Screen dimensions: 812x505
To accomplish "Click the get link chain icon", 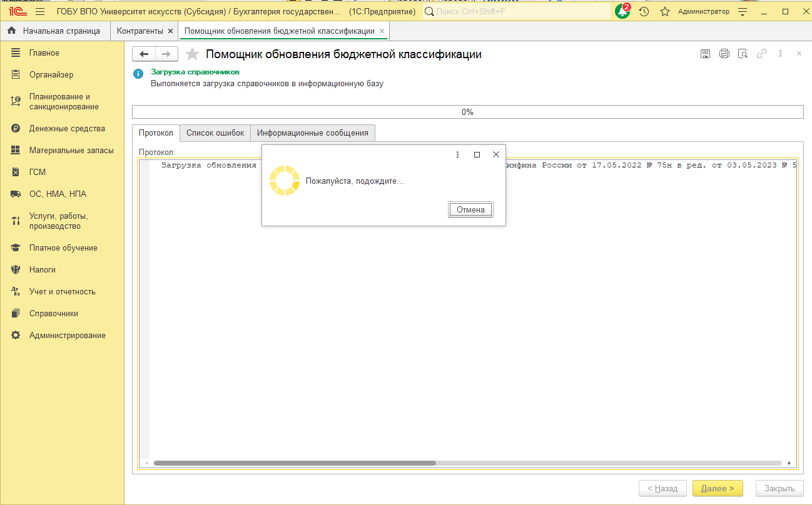I will 761,54.
